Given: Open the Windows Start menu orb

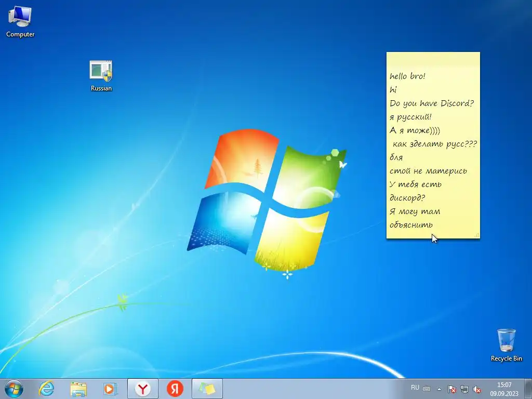Looking at the screenshot, I should [14, 389].
